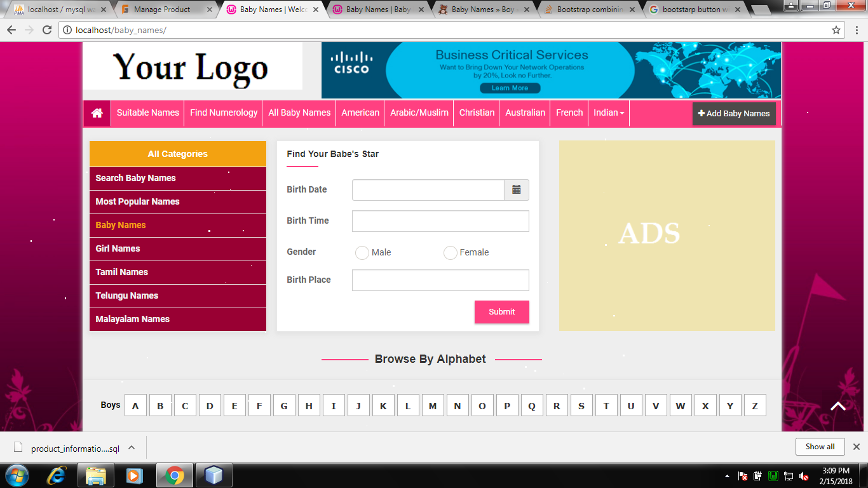This screenshot has height=488, width=868.
Task: Click the pink Submit button
Action: (x=502, y=312)
